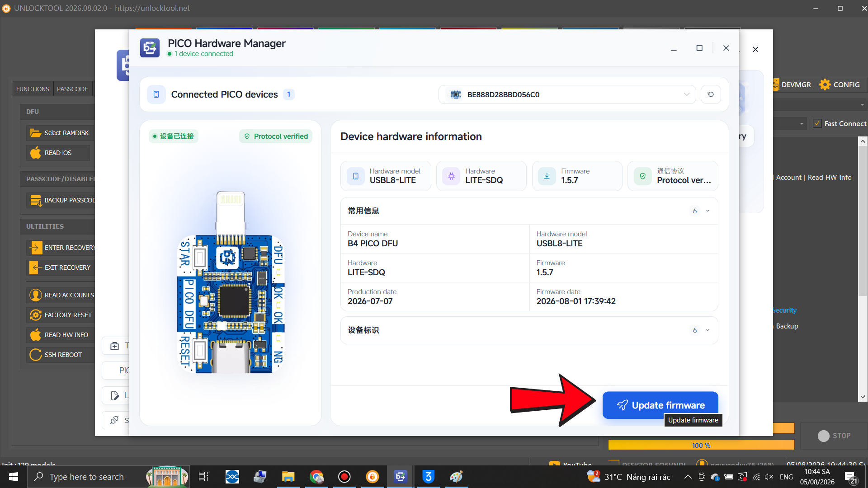Click the Hardware card chip icon

coord(451,176)
